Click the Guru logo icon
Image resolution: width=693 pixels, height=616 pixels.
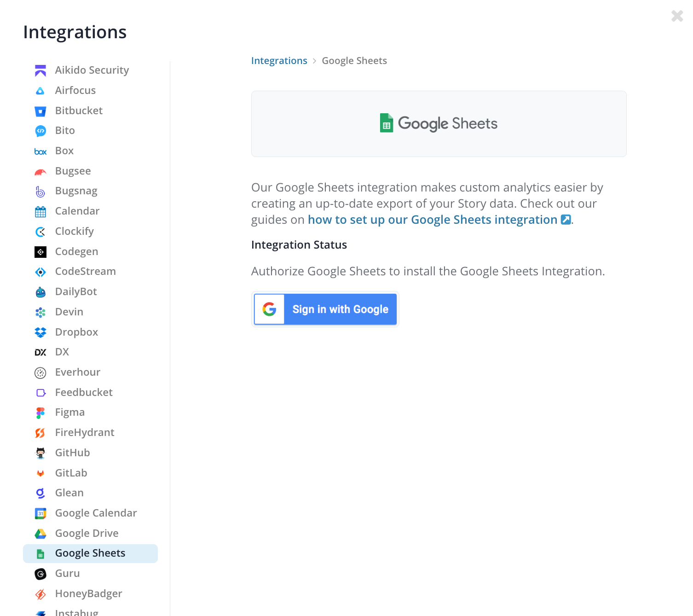coord(40,574)
